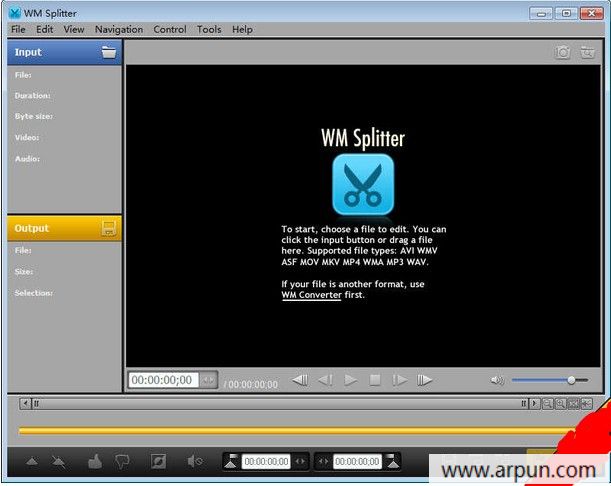The height and width of the screenshot is (486, 611).
Task: Take a snapshot with camera icon
Action: click(563, 52)
